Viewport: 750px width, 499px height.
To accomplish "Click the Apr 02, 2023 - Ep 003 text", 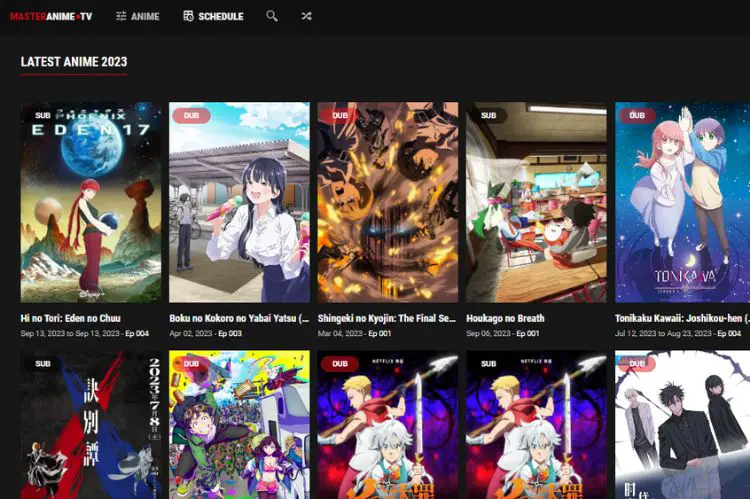I will (206, 333).
